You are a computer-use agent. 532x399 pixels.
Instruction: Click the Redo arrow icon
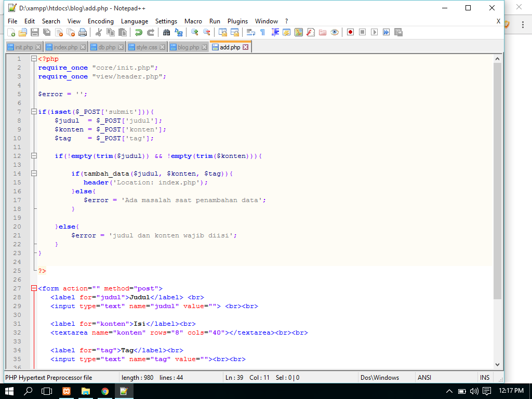(x=151, y=32)
